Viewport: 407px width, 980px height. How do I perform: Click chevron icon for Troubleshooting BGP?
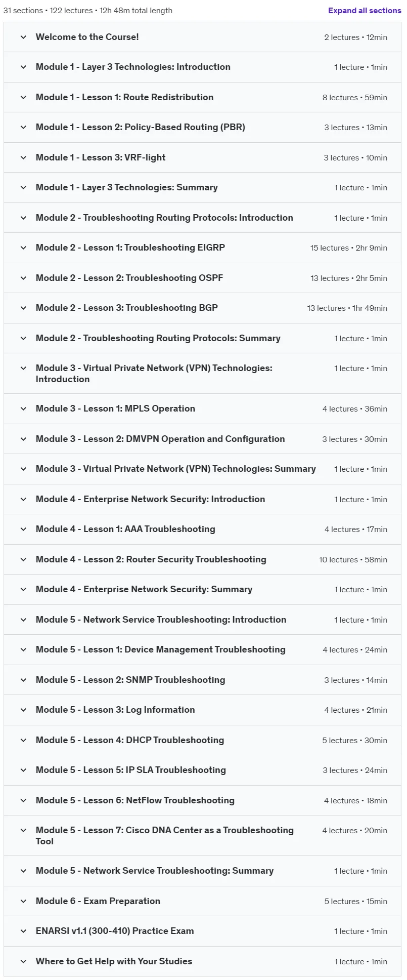click(x=23, y=308)
